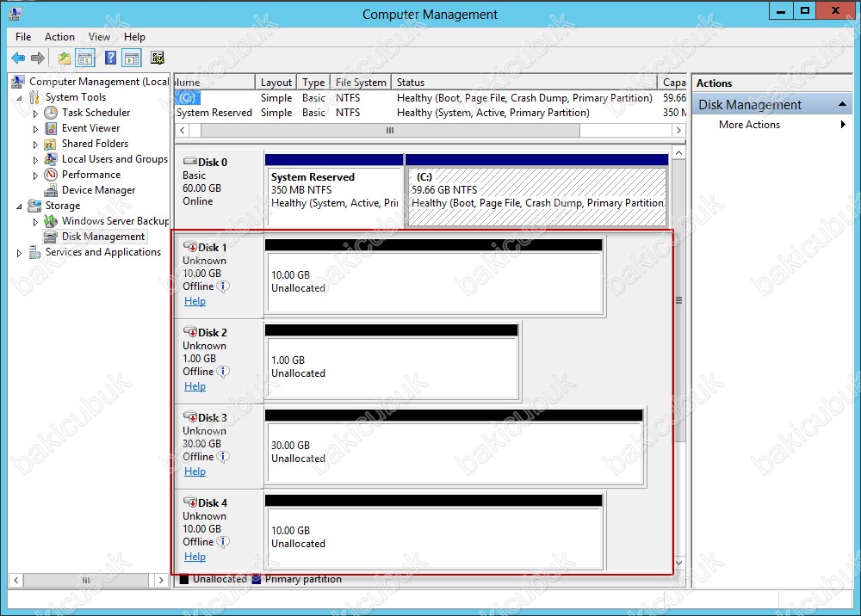Collapse the Storage tree node
Viewport: 861px width, 616px height.
pos(20,206)
